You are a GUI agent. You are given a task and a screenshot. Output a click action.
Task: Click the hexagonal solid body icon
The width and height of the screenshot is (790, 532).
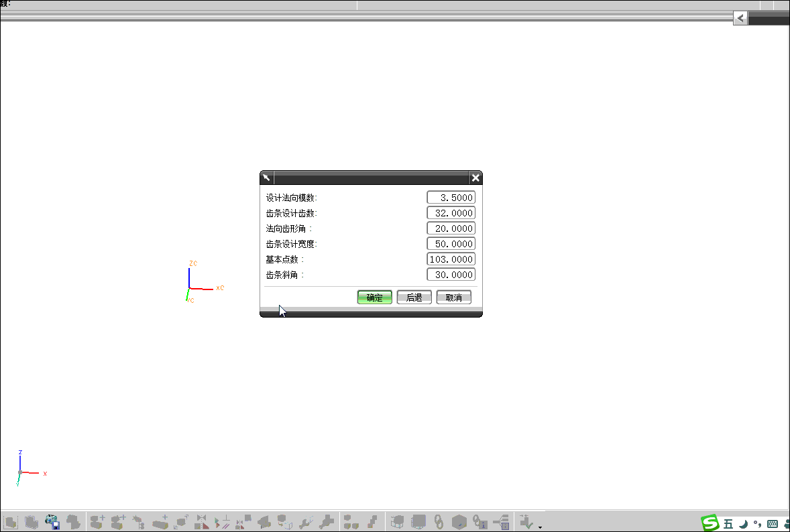pyautogui.click(x=459, y=522)
